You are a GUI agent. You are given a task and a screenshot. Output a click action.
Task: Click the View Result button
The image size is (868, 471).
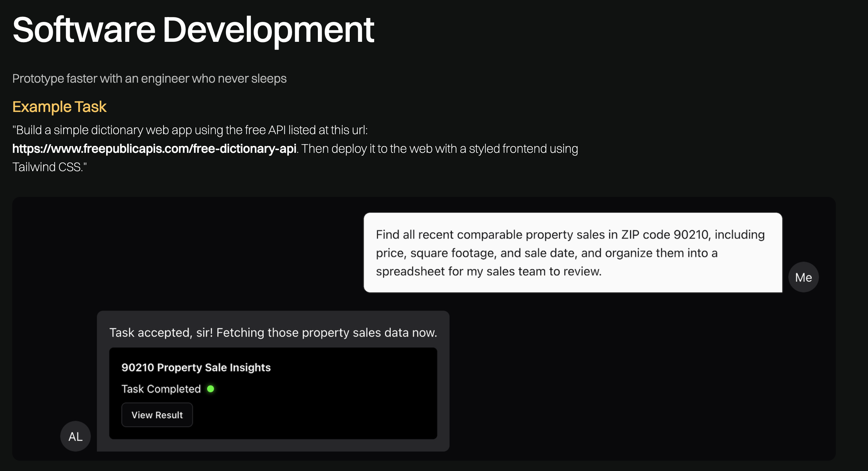click(x=157, y=415)
